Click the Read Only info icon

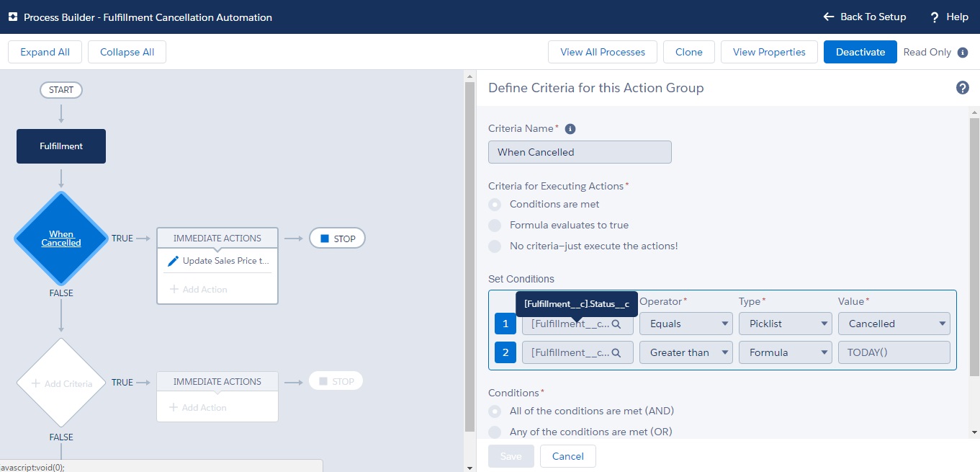click(963, 53)
